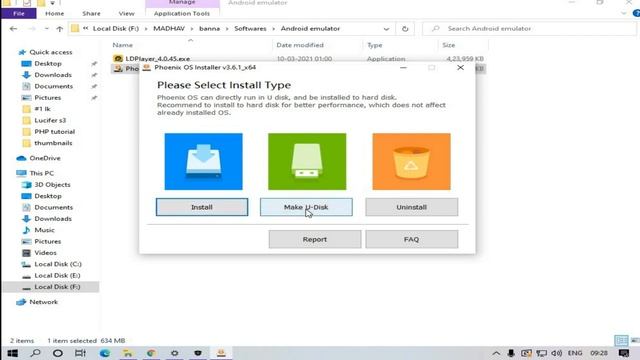Select LDPlayer_4.0.45.exe file

(x=158, y=58)
